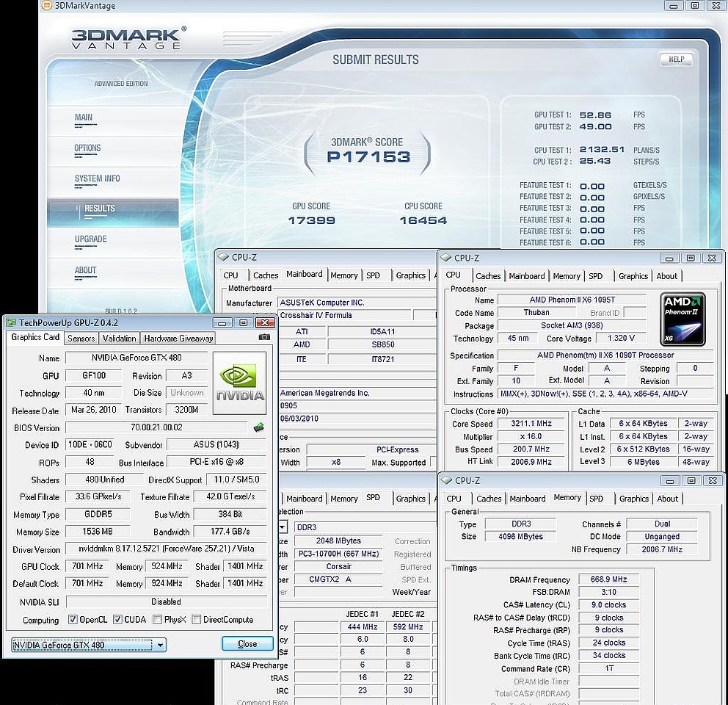Close GPU-Z with the red X button

265,322
